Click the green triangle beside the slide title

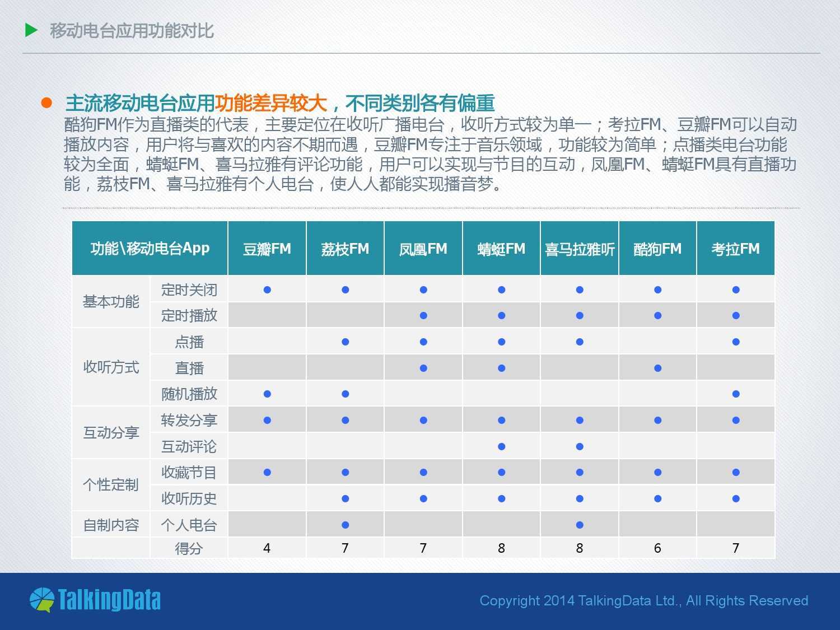click(x=31, y=30)
